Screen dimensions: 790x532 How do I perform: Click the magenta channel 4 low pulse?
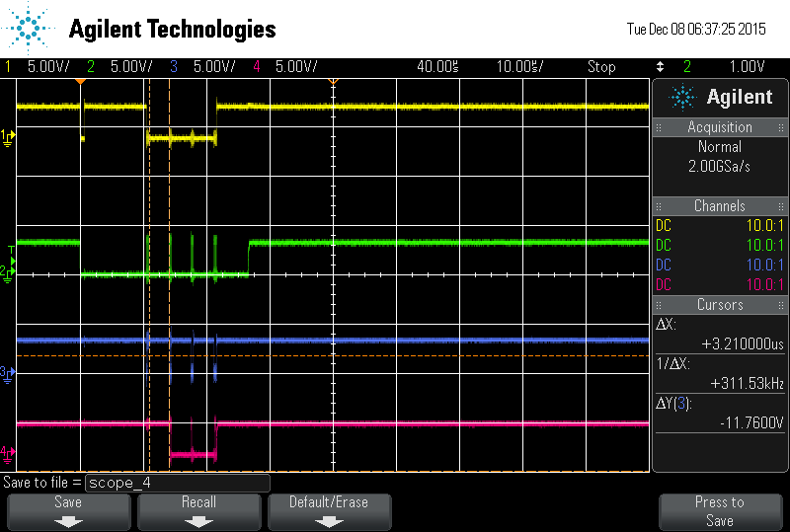coord(193,455)
